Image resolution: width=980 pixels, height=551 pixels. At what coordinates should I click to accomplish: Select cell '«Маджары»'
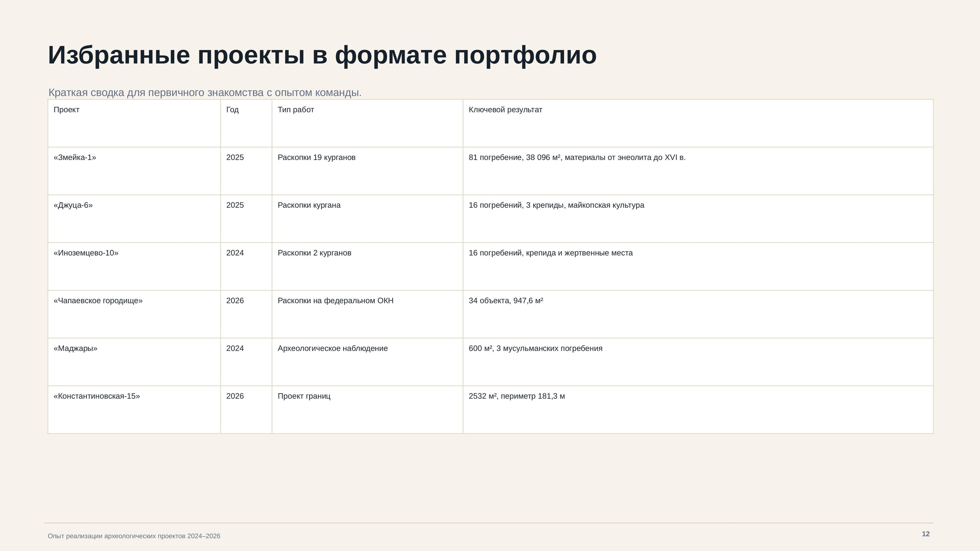75,349
